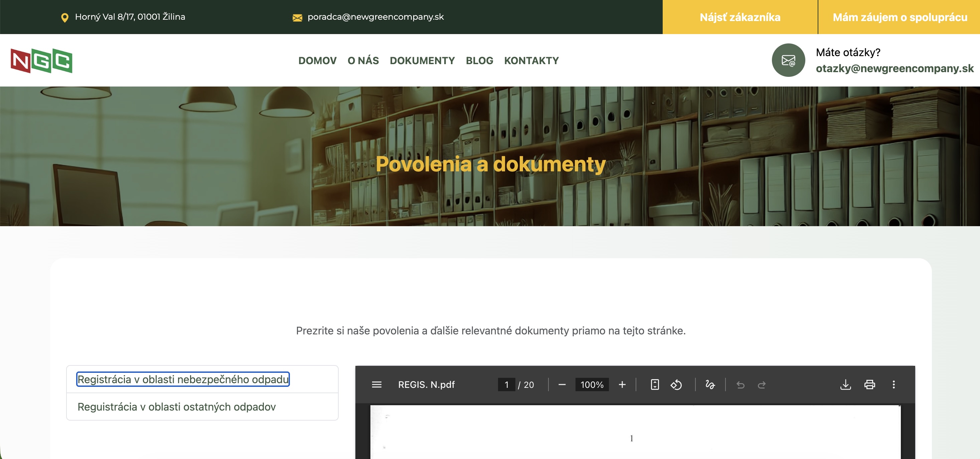Click the round green mail icon
Image resolution: width=980 pixels, height=459 pixels.
pos(788,60)
